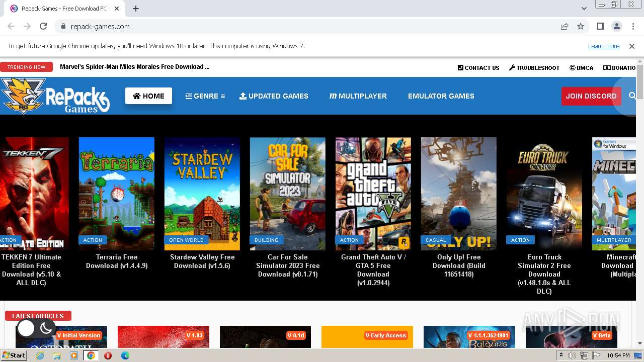644x362 pixels.
Task: Click the site padlock icon in address bar
Action: click(x=63, y=27)
